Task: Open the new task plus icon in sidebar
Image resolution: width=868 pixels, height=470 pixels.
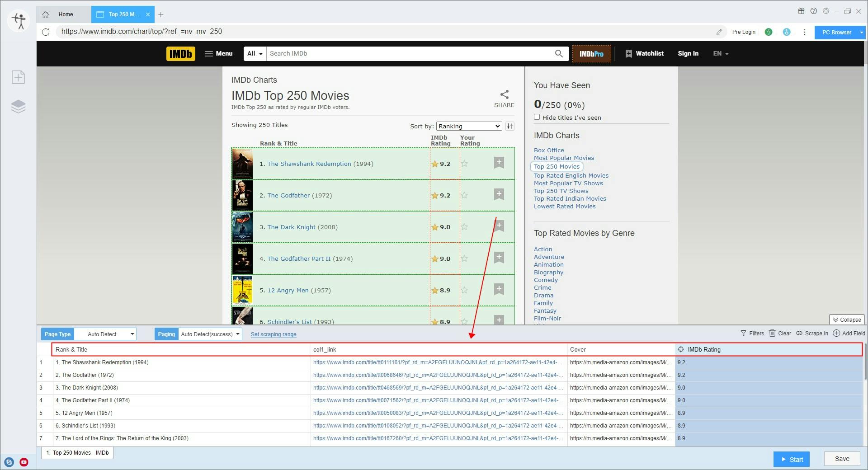Action: point(18,77)
